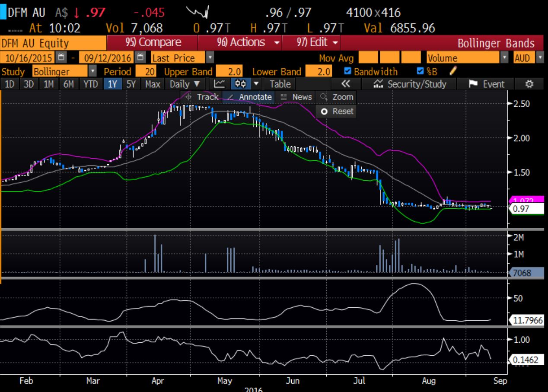548x392 pixels.
Task: Click the Lower Band value field
Action: 319,71
